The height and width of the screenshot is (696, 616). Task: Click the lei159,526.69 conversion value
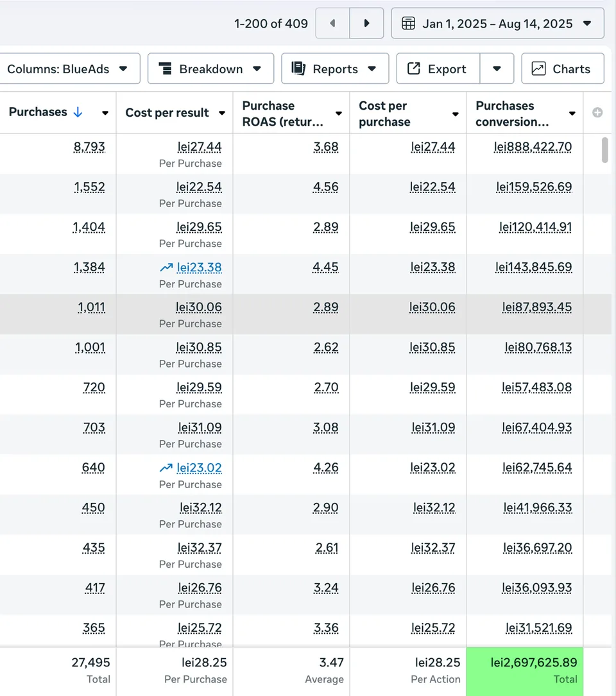tap(534, 187)
